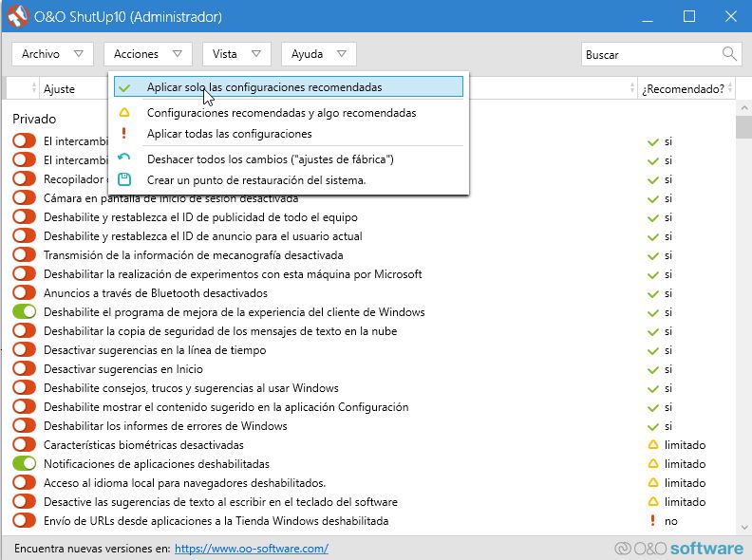Click the O&O software logo in status bar
Viewport: 752px width, 560px height.
click(679, 548)
